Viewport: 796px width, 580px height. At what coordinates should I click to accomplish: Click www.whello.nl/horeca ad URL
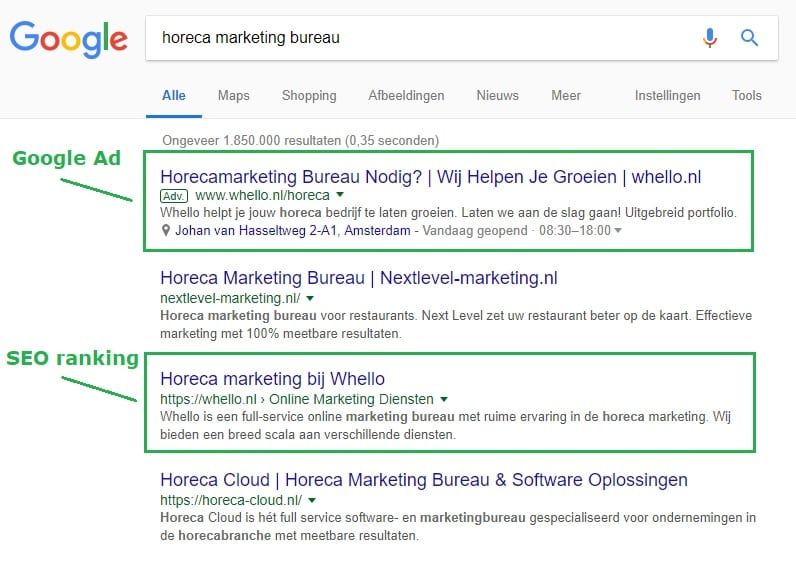point(262,195)
